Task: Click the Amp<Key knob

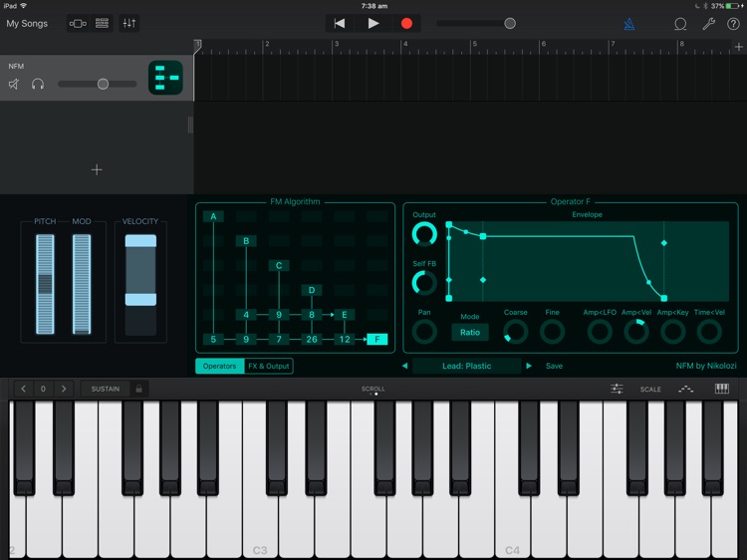Action: tap(672, 332)
